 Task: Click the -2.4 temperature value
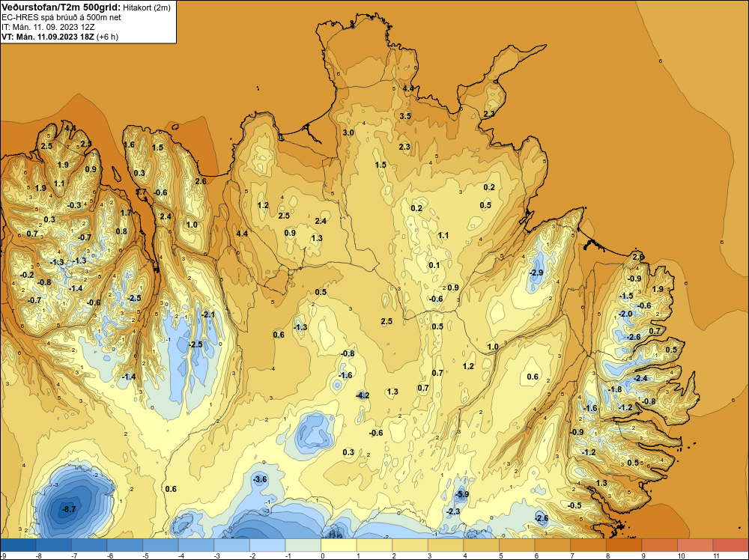(640, 378)
